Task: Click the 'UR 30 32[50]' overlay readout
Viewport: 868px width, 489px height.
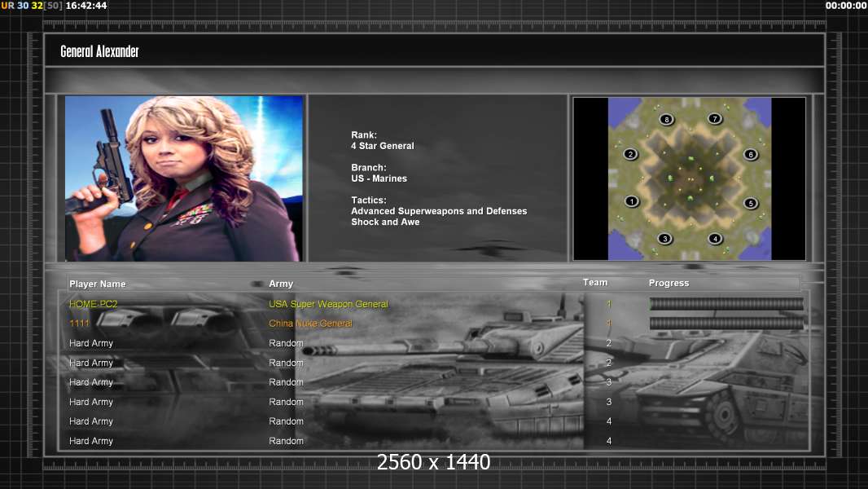Action: coord(32,6)
